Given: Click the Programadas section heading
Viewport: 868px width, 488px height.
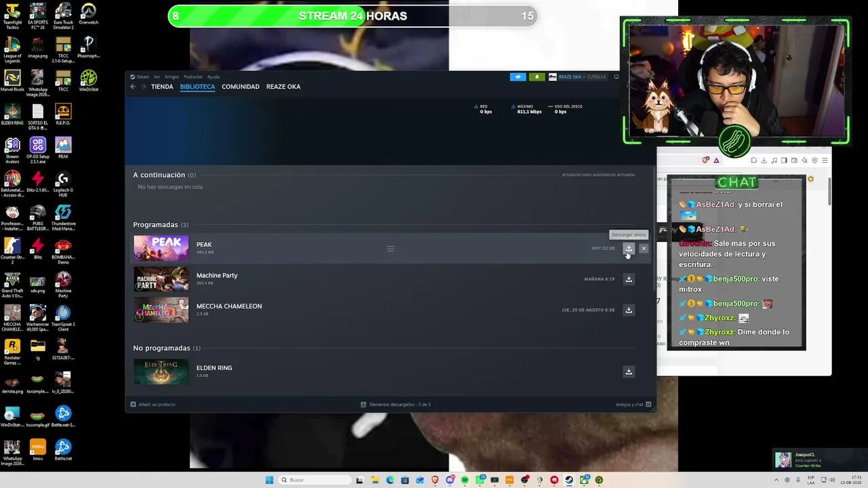Looking at the screenshot, I should (x=161, y=224).
